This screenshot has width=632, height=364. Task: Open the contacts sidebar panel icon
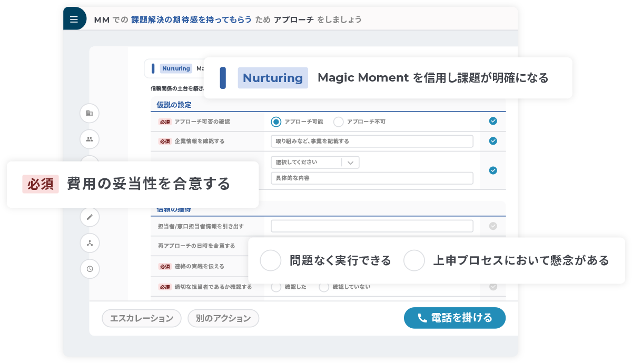click(90, 139)
